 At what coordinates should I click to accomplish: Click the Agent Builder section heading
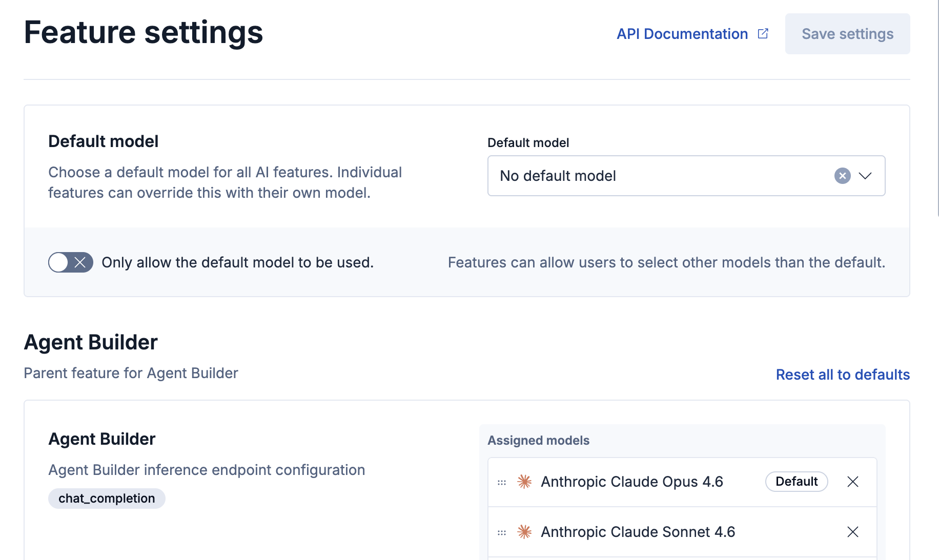point(91,342)
